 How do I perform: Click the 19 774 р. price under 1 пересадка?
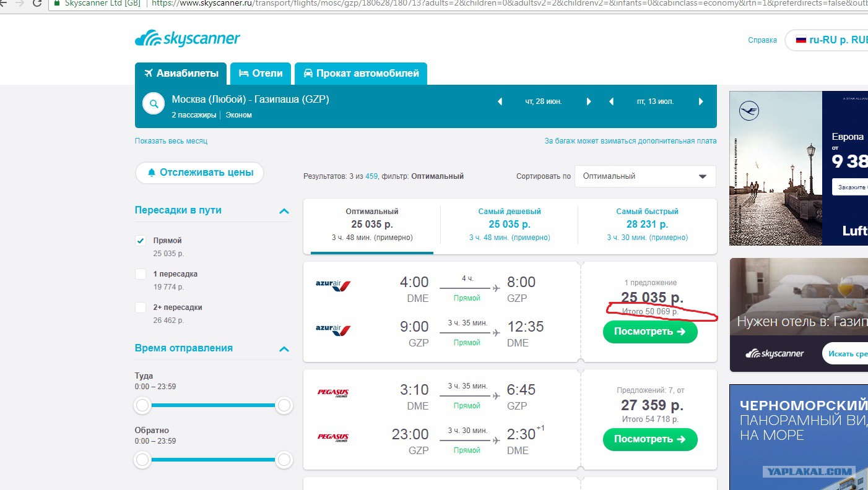[168, 287]
